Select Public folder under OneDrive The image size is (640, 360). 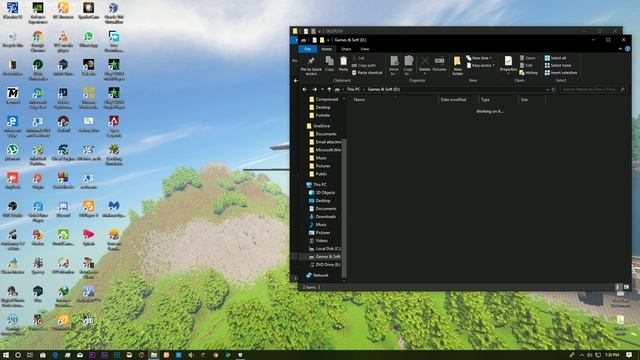coord(318,174)
